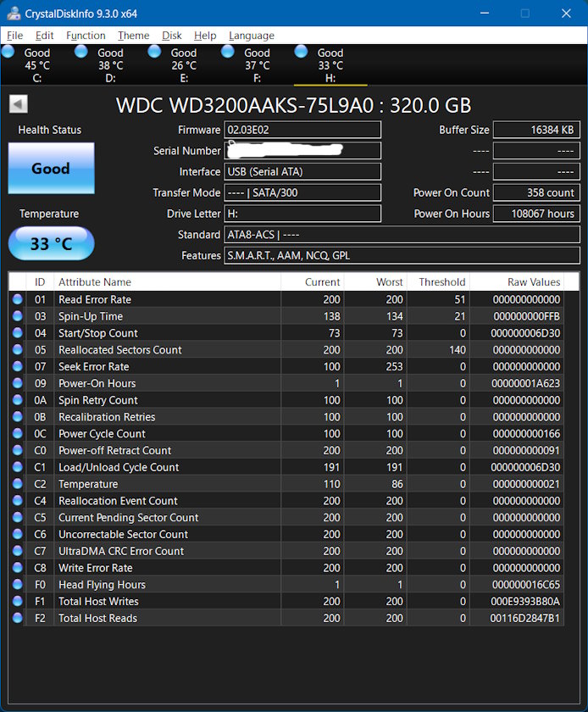Click the Power On Hours value field
The width and height of the screenshot is (588, 712).
pos(536,214)
